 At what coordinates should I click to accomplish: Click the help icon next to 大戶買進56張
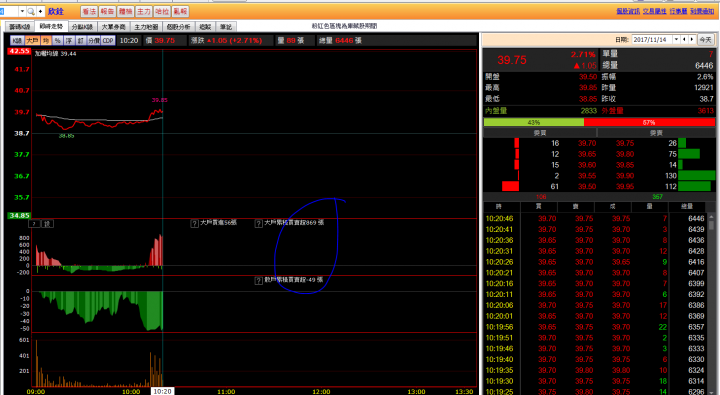coord(195,223)
